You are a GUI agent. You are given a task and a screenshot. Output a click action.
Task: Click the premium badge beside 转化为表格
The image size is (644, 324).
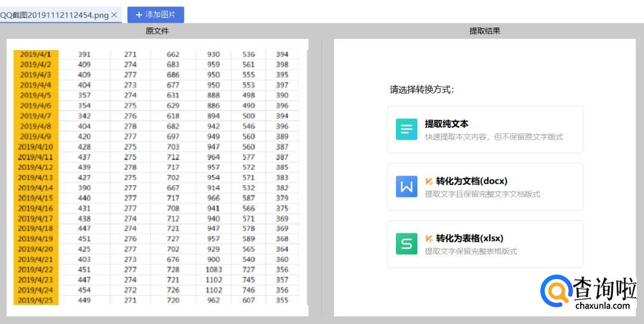[429, 239]
